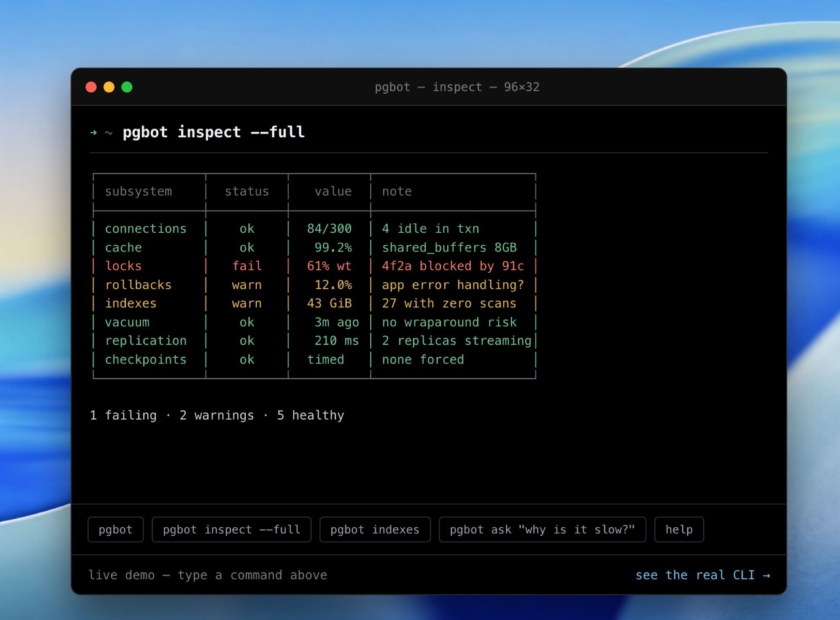This screenshot has width=840, height=620.
Task: Select the 'connections' subsystem row label
Action: point(146,229)
